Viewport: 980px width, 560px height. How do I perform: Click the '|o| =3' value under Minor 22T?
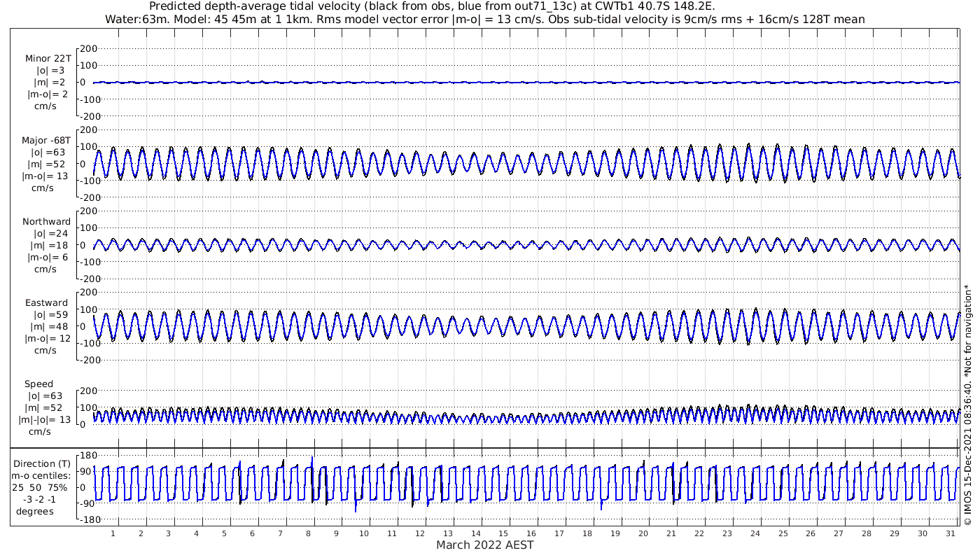point(50,71)
